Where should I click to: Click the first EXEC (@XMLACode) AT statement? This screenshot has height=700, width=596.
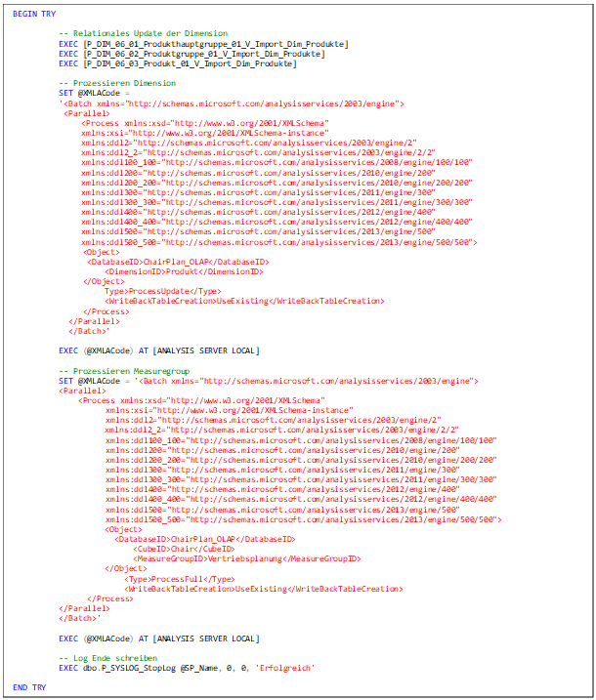[158, 350]
